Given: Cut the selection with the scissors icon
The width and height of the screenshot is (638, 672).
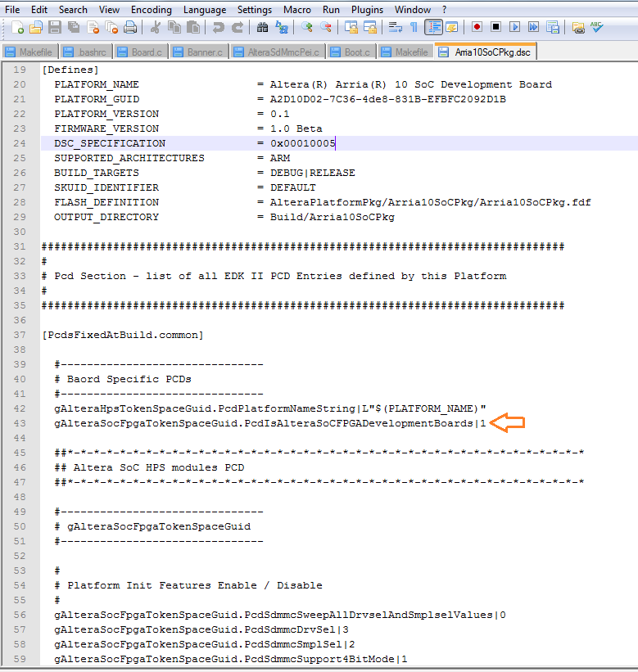Looking at the screenshot, I should pos(156,28).
